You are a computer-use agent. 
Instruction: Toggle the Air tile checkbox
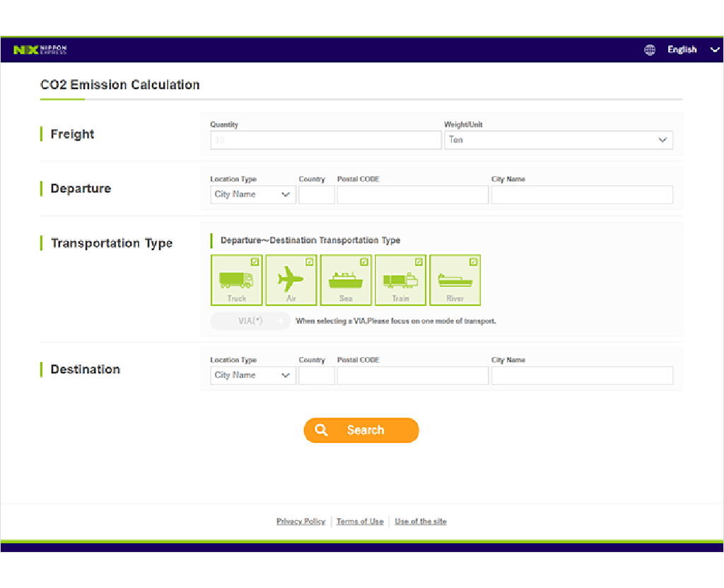click(310, 261)
